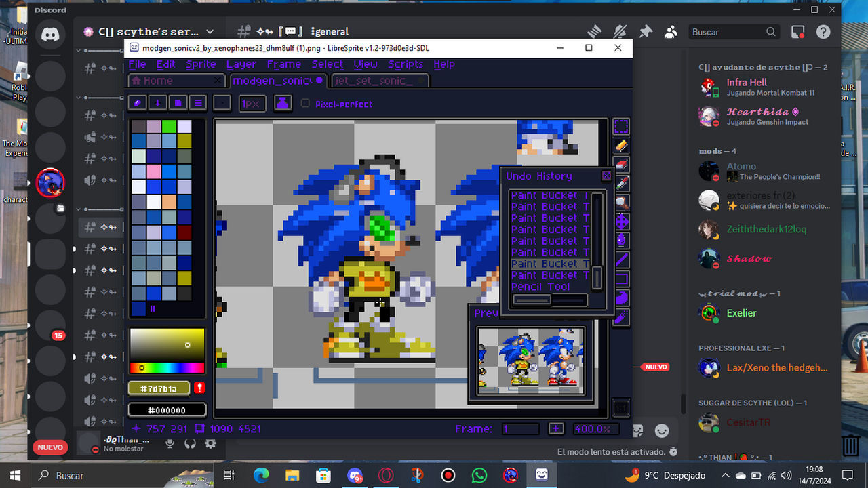Expand hidden system tray icons
Viewport: 868px width, 488px height.
725,475
